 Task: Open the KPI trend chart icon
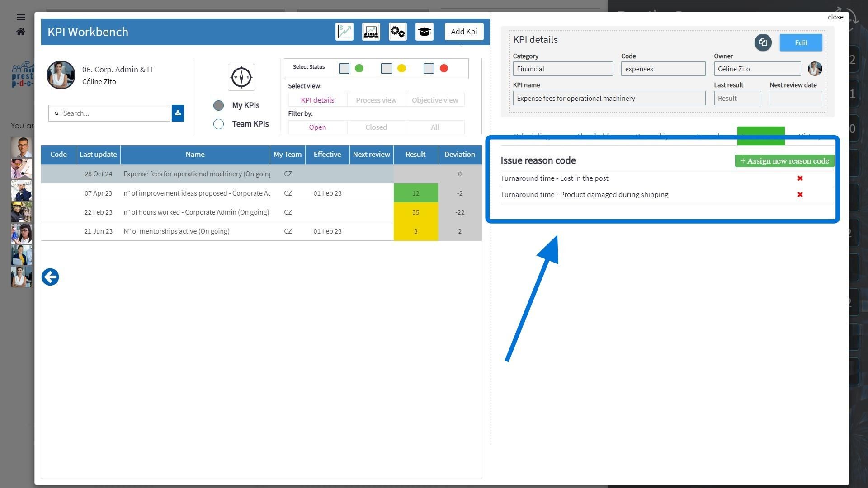point(344,32)
